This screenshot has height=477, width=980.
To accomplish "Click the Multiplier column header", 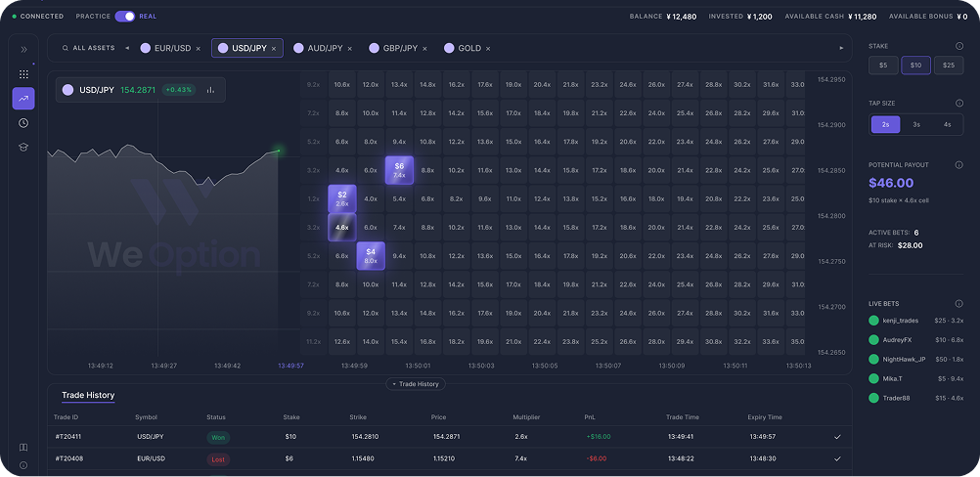I will point(526,417).
